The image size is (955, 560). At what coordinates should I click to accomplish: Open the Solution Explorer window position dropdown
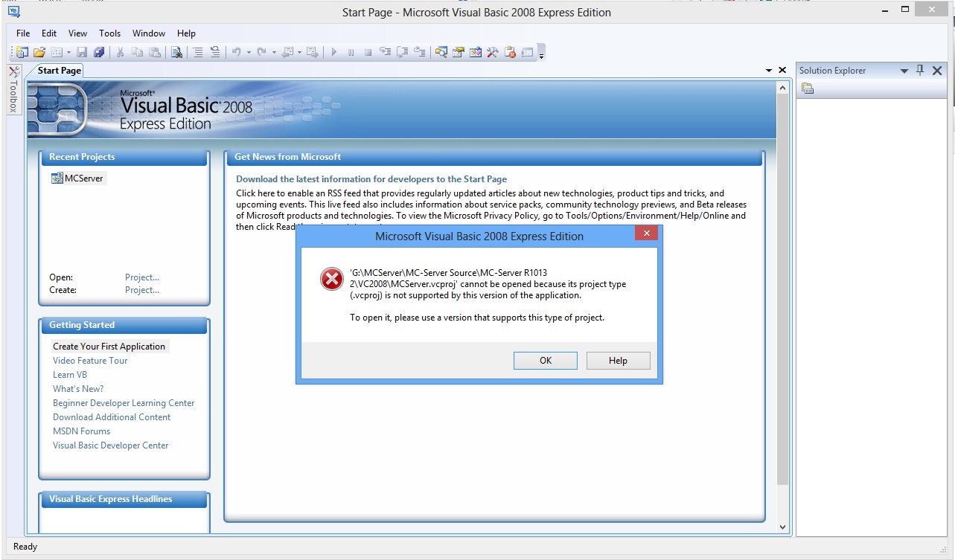pyautogui.click(x=904, y=71)
